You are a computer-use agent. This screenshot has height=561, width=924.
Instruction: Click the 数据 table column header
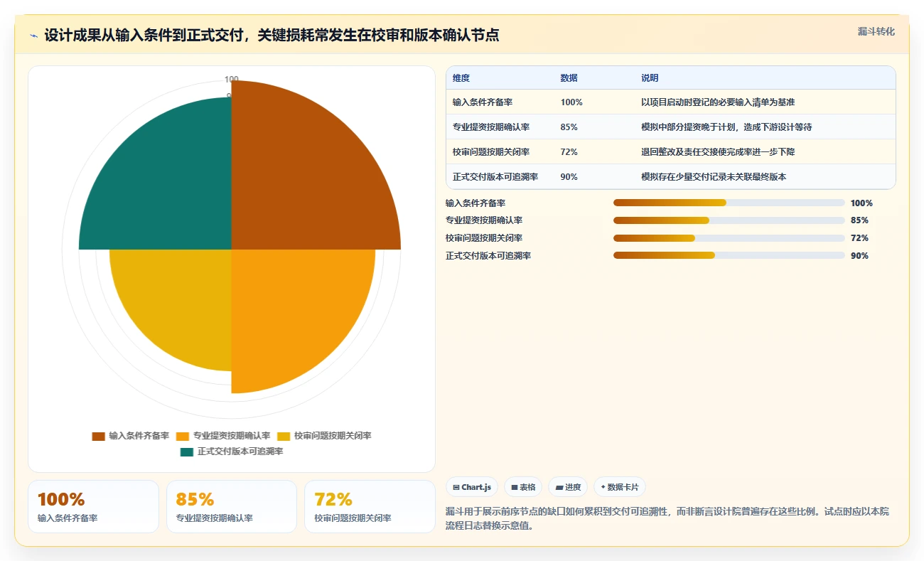pyautogui.click(x=569, y=78)
